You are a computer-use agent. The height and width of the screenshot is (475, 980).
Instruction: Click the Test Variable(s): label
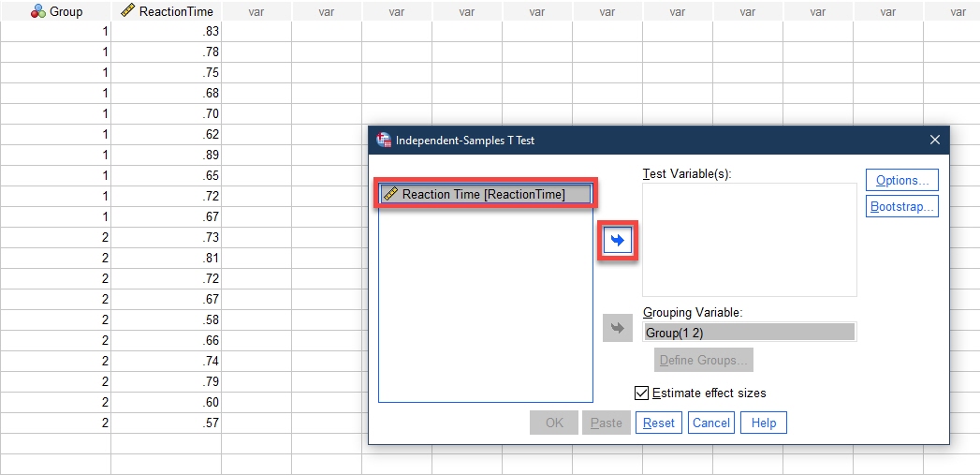coord(686,174)
